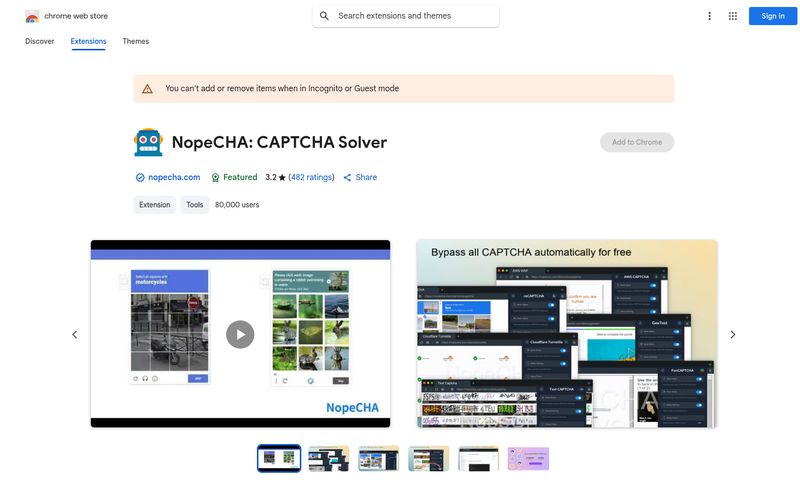Click the NopeCHA robot extension icon
The width and height of the screenshot is (800, 496).
pos(148,142)
